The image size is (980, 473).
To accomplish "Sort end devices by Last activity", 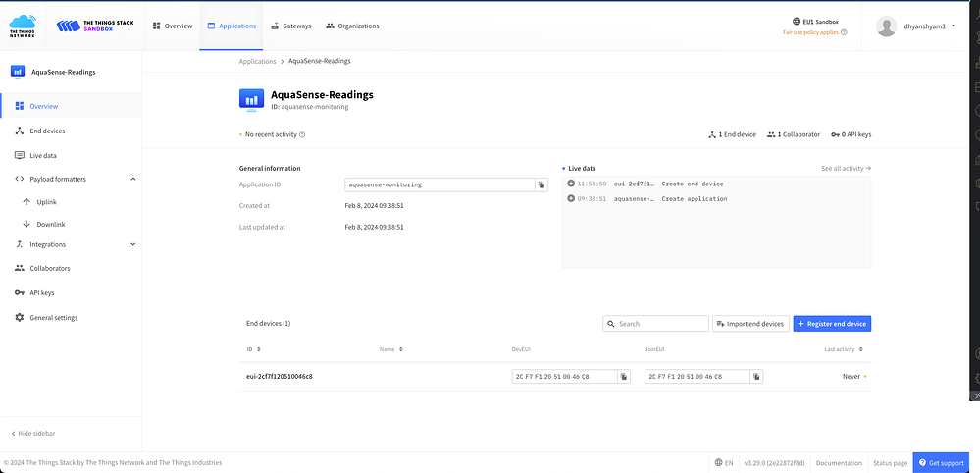I will pyautogui.click(x=844, y=349).
